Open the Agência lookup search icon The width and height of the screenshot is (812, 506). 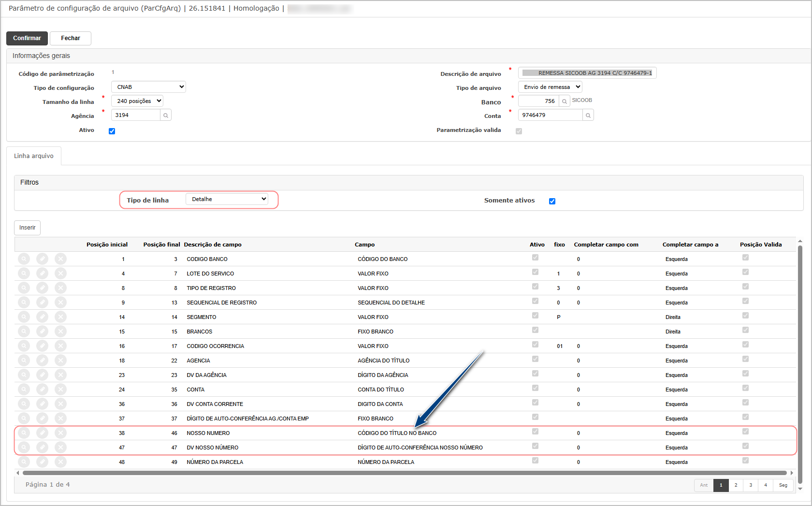pyautogui.click(x=166, y=115)
